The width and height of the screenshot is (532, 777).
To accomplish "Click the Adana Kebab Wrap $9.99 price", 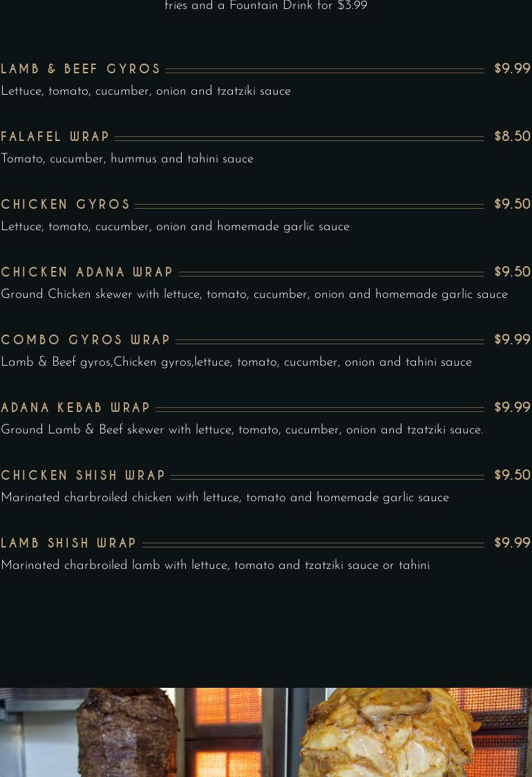I will point(512,408).
